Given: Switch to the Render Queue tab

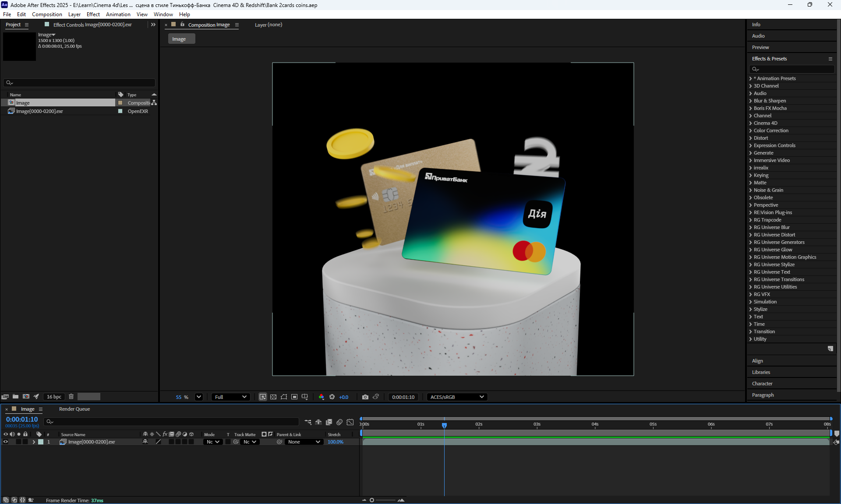Looking at the screenshot, I should coord(74,409).
